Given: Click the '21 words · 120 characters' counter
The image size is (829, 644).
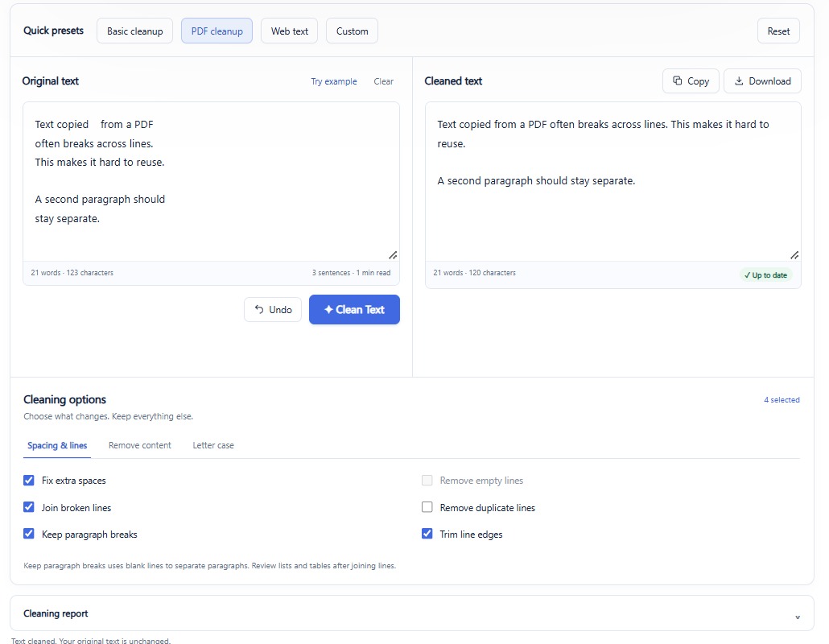Looking at the screenshot, I should (x=474, y=273).
